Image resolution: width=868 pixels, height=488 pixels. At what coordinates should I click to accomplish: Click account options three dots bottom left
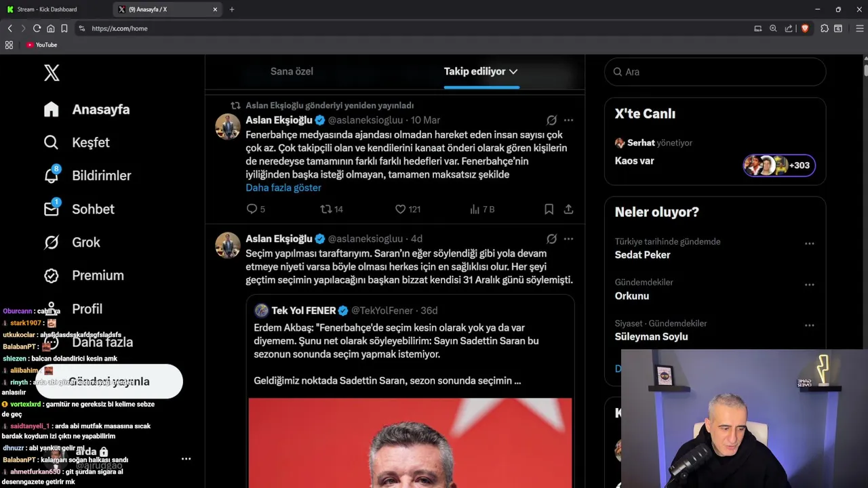tap(186, 459)
